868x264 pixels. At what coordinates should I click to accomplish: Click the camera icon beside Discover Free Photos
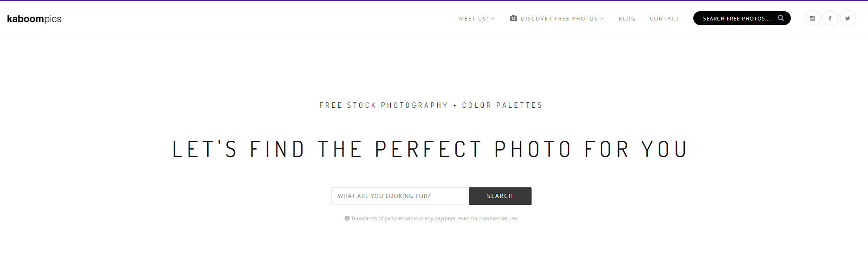point(513,18)
